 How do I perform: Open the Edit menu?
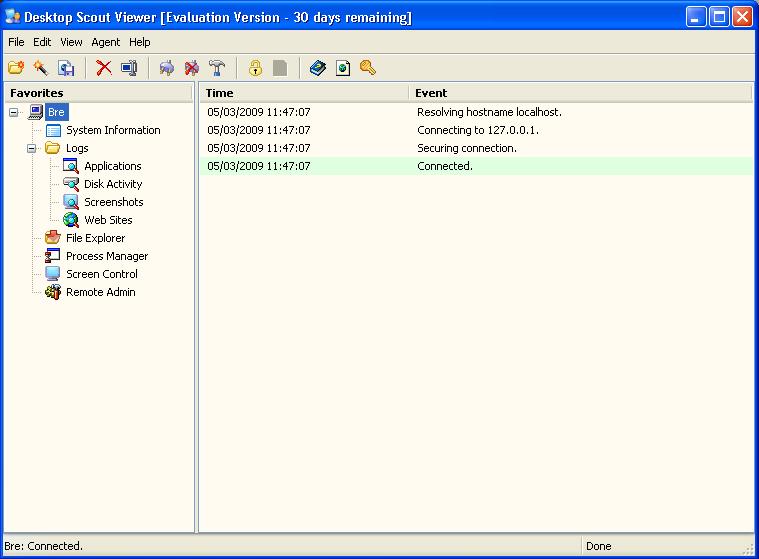(x=42, y=42)
